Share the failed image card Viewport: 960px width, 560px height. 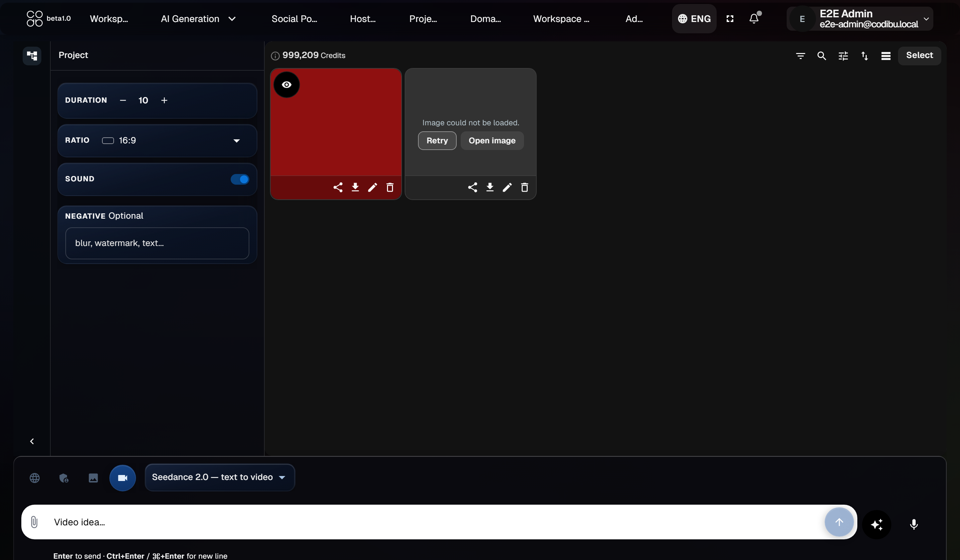click(472, 187)
